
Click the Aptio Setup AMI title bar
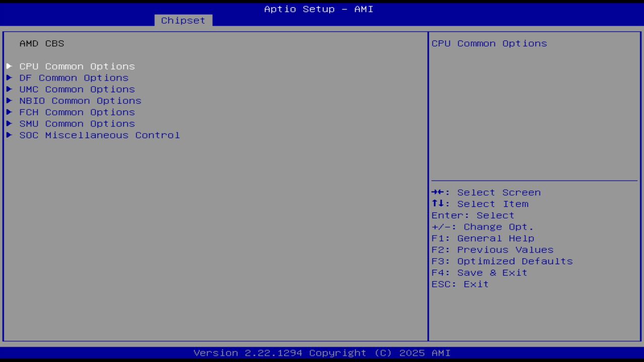click(318, 9)
